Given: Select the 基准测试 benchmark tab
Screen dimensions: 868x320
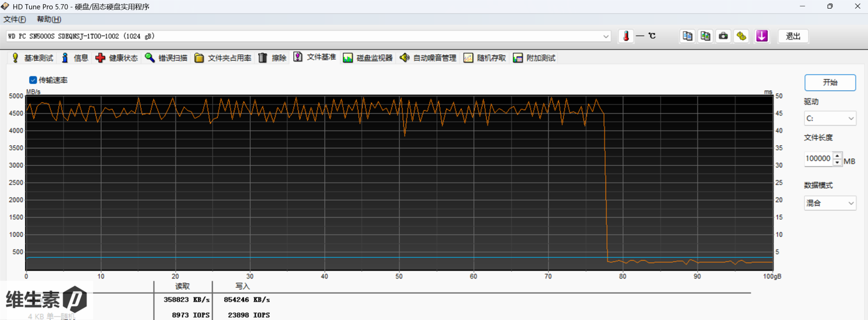Looking at the screenshot, I should coord(32,58).
